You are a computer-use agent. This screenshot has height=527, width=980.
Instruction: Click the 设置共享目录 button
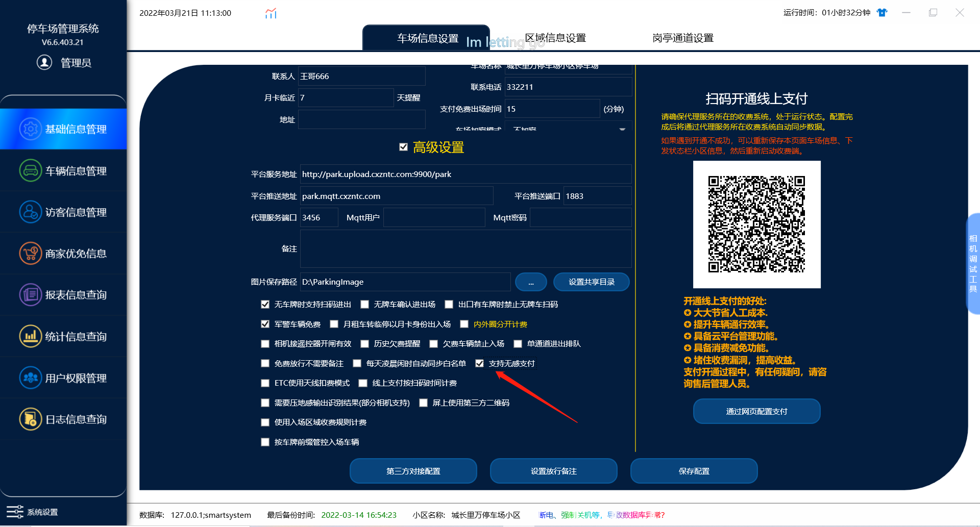tap(592, 282)
